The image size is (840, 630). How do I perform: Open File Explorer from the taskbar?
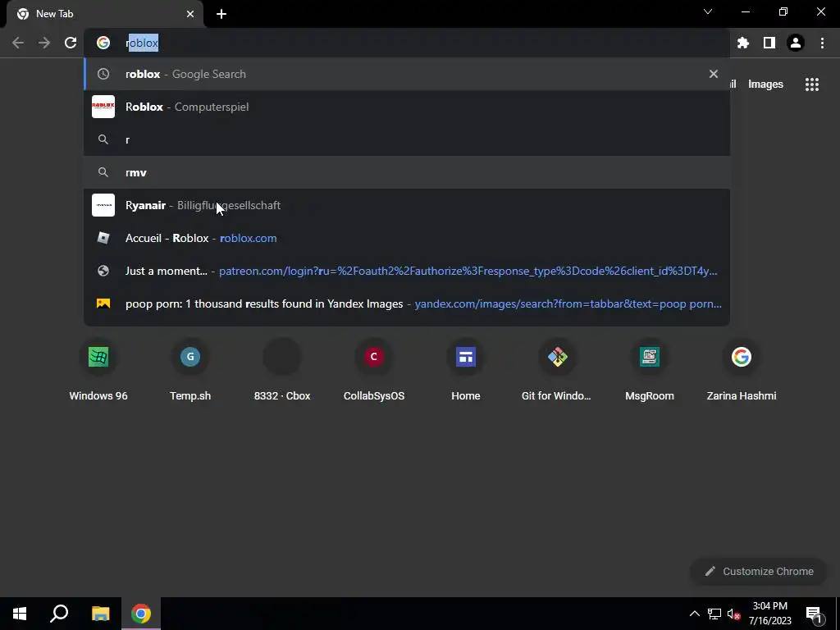click(100, 614)
